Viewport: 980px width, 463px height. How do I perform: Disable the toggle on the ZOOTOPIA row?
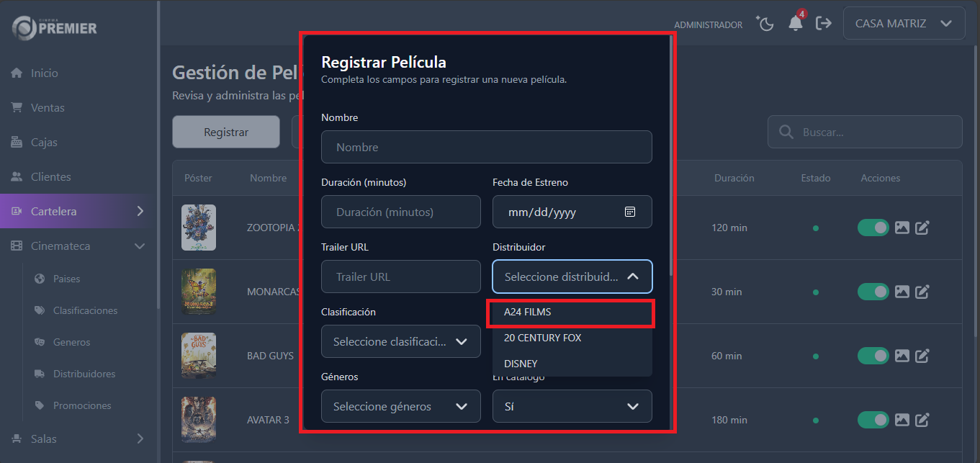click(873, 227)
